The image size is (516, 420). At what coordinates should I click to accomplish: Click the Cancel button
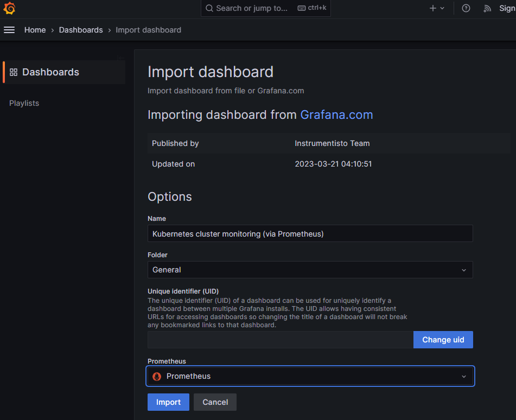[215, 402]
